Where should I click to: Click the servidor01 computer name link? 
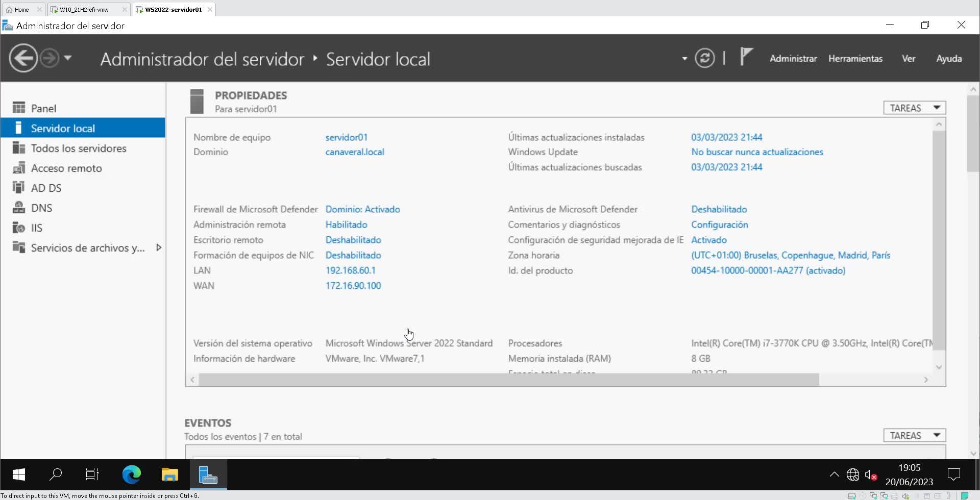coord(347,137)
